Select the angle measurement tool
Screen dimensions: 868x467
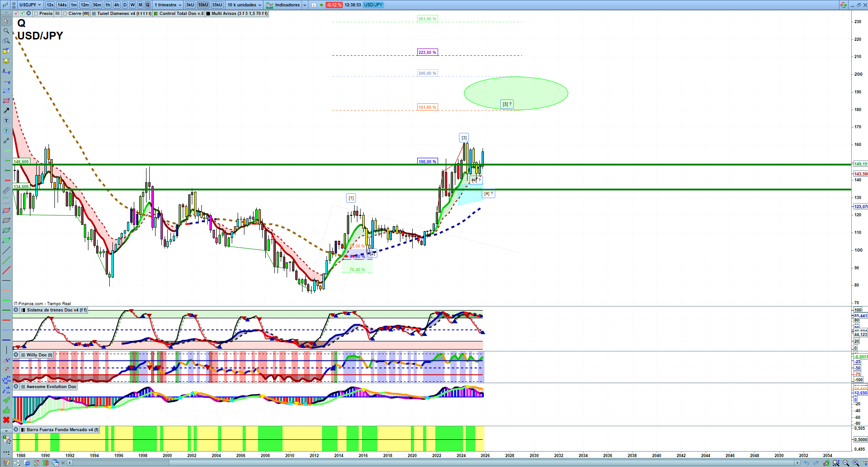coord(6,360)
